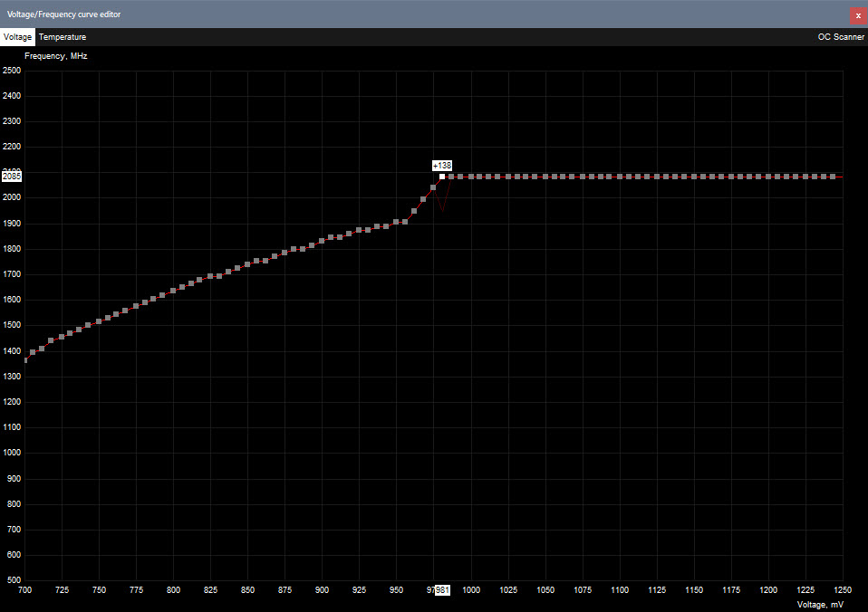Click the "Voltage, mV" axis title
868x612 pixels.
point(820,605)
